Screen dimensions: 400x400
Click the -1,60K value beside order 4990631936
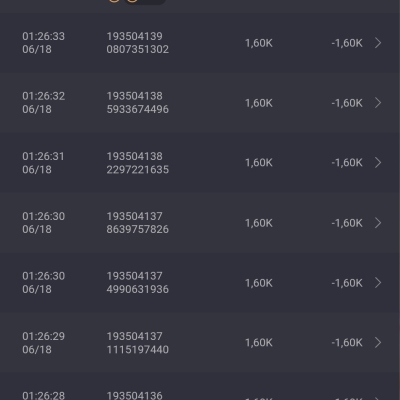347,283
